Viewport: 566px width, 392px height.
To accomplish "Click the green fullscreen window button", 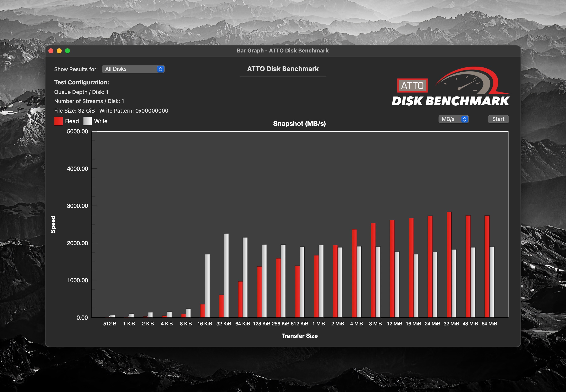I will pos(67,51).
